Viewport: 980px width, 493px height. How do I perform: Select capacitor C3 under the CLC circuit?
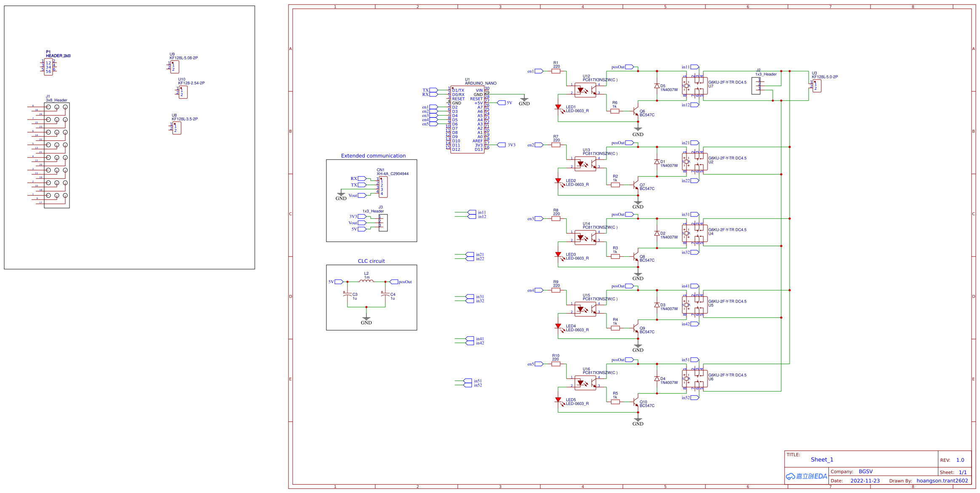point(346,295)
